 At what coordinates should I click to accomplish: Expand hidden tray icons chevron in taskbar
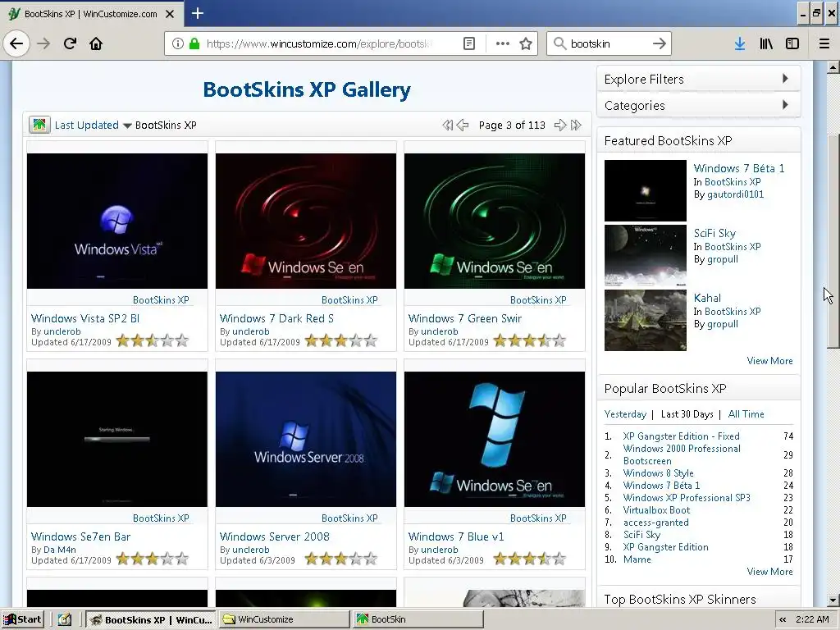pos(783,619)
